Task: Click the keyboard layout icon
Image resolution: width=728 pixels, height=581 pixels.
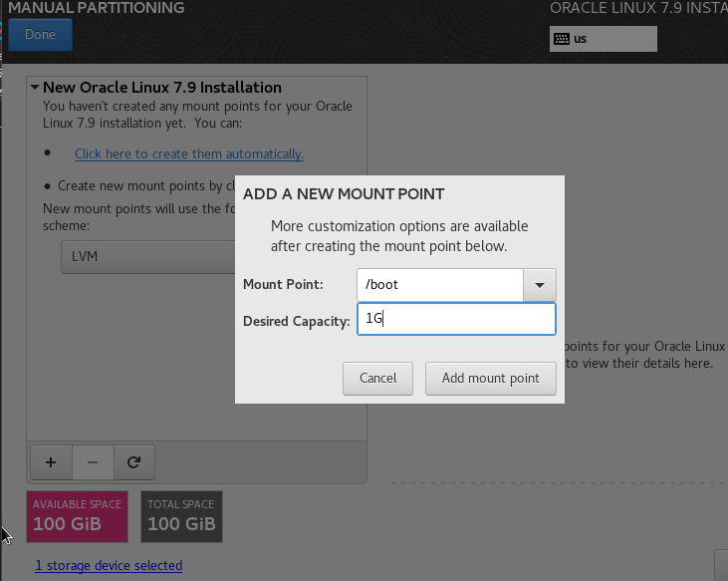Action: click(x=562, y=39)
